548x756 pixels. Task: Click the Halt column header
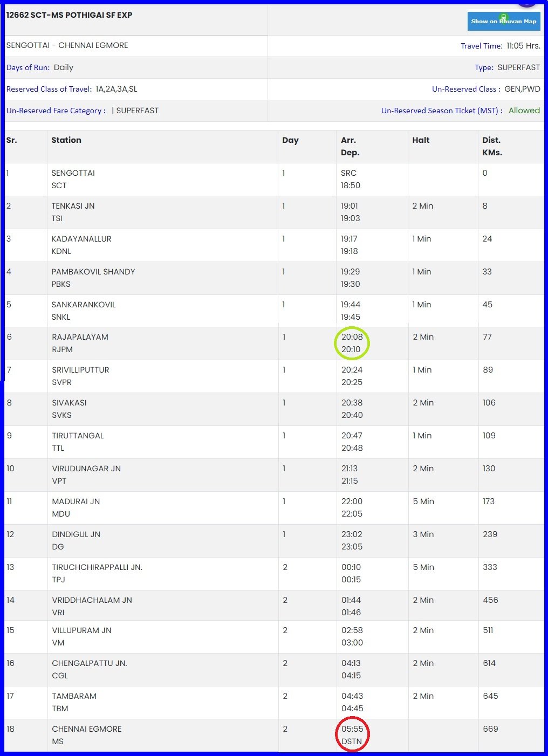click(x=421, y=140)
